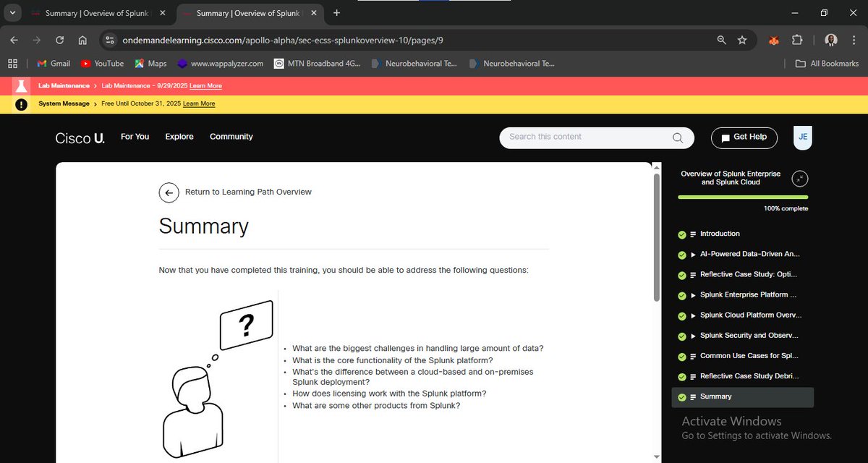Screen dimensions: 868x463
Task: Open the MTN Broadband 4G bookmark
Action: point(317,64)
